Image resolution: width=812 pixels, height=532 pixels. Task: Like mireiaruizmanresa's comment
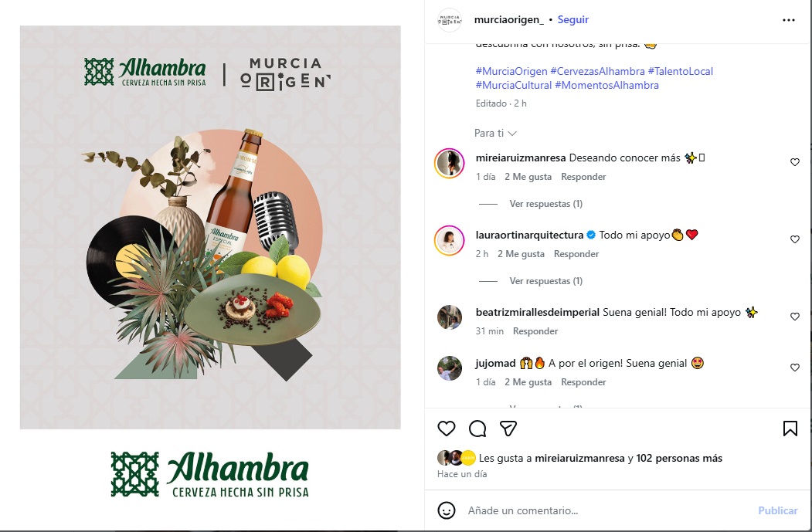795,162
